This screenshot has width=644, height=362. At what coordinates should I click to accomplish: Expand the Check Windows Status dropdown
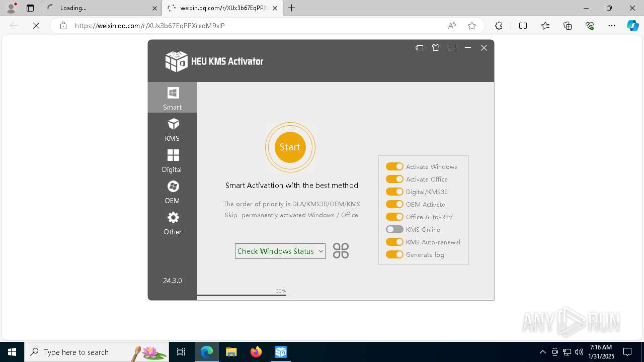[x=280, y=251]
